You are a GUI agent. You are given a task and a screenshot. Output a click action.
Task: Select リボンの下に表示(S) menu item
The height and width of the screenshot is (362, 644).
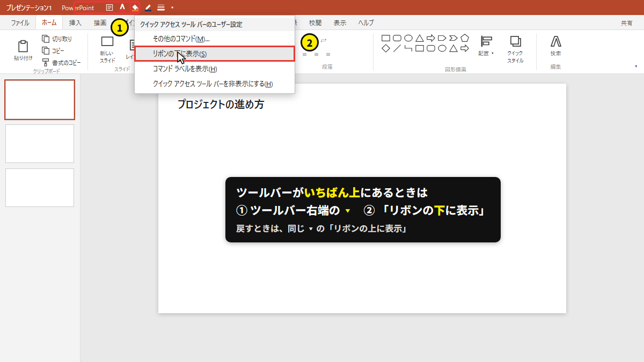tap(215, 54)
